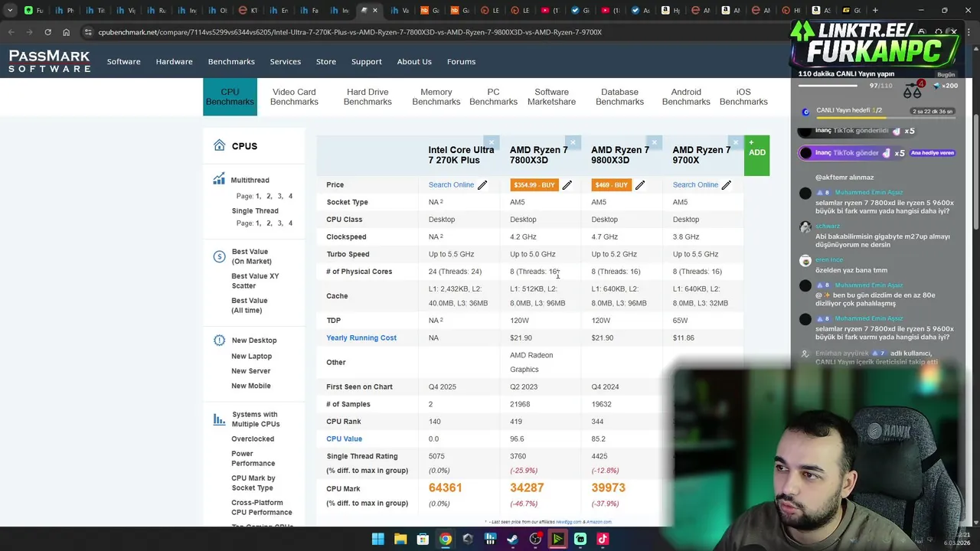Open Services menu in header

[x=286, y=61]
